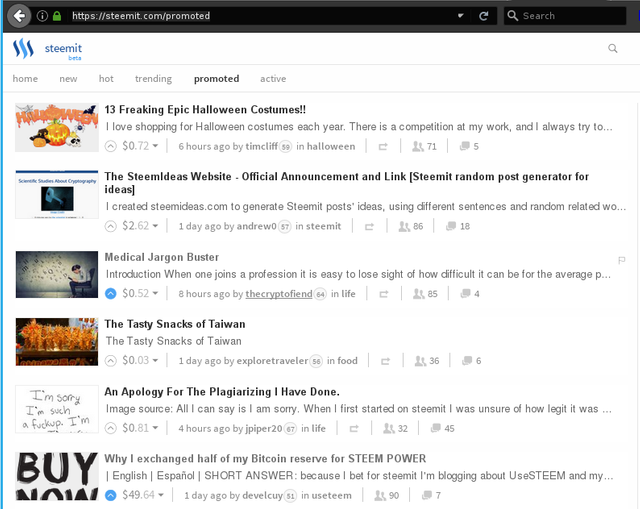Open the BUY NOW thumbnail image
This screenshot has width=640, height=509.
pyautogui.click(x=57, y=476)
